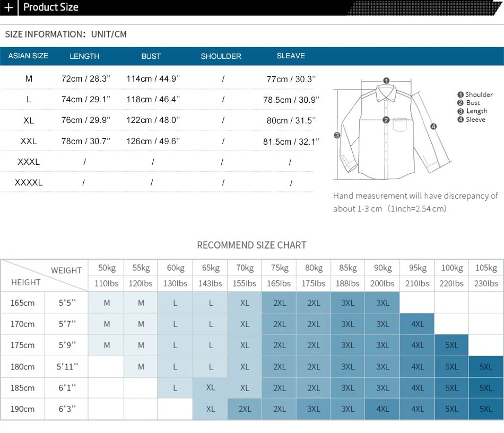Click the 6'3'' height label

67,409
